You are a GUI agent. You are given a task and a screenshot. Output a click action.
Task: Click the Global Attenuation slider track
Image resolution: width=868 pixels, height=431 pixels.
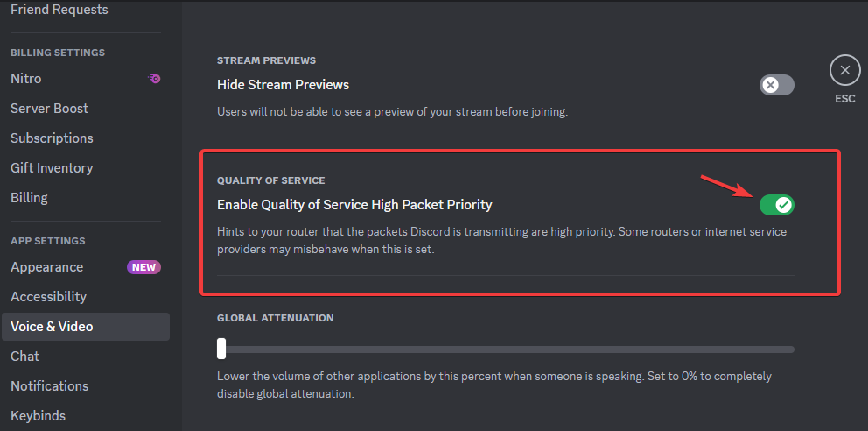pyautogui.click(x=507, y=350)
